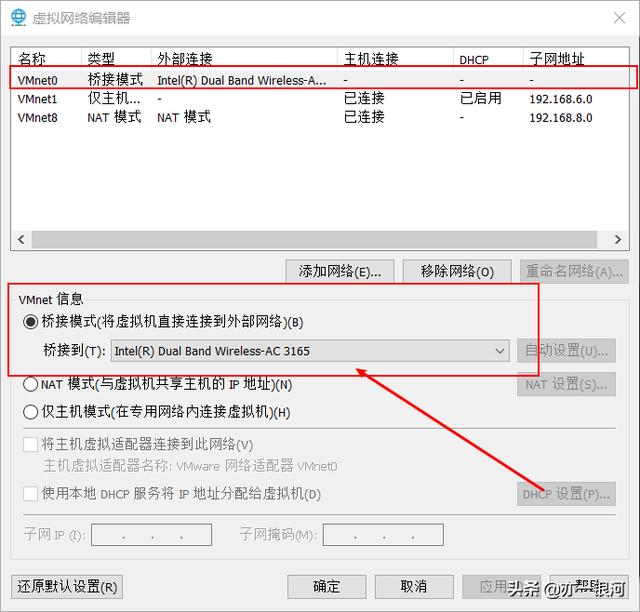Click the 应用 button
This screenshot has height=612, width=640.
(x=502, y=587)
